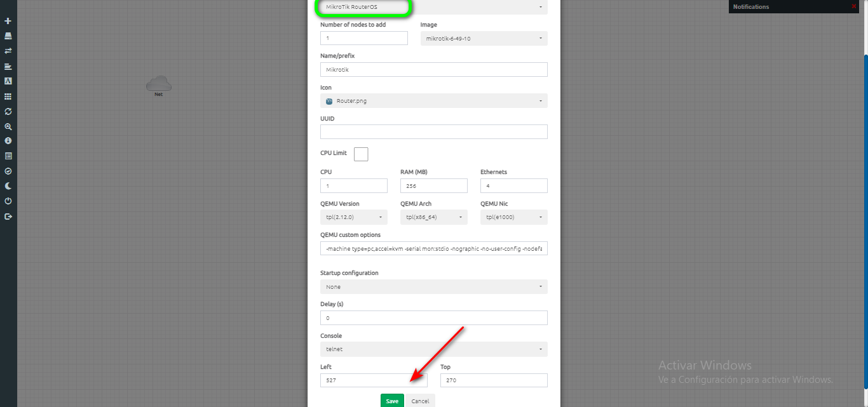Open the template dropdown showing MikroTik RouterOS
This screenshot has height=407, width=868.
pyautogui.click(x=434, y=6)
